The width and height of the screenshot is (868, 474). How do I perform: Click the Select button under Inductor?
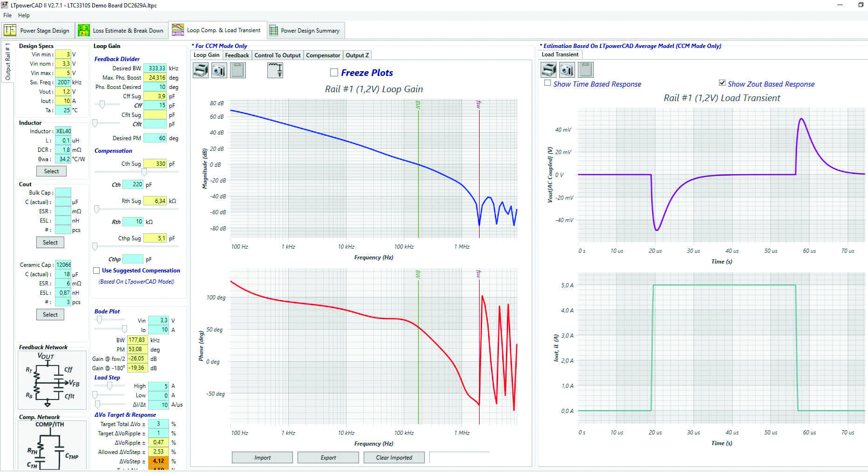[51, 171]
